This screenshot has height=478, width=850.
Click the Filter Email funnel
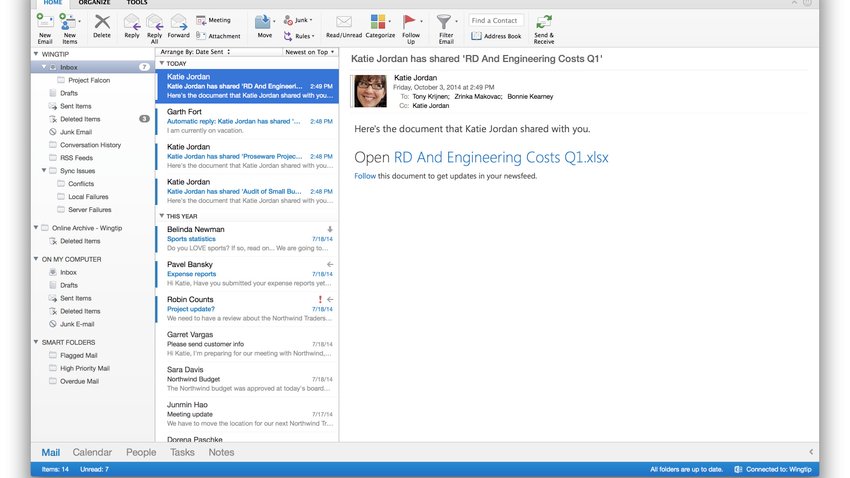tap(444, 22)
